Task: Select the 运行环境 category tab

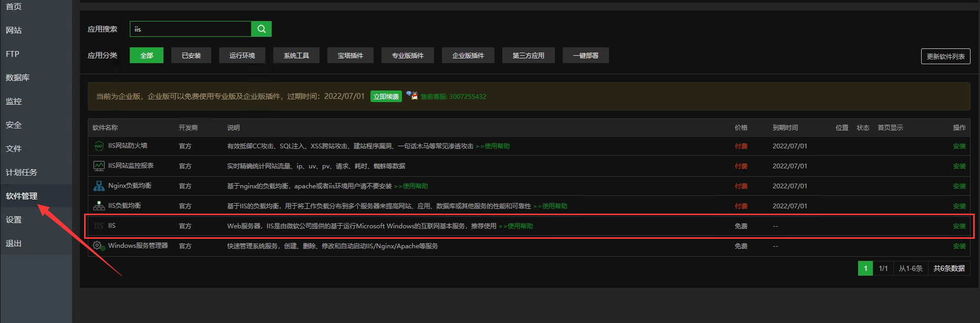Action: [x=242, y=55]
